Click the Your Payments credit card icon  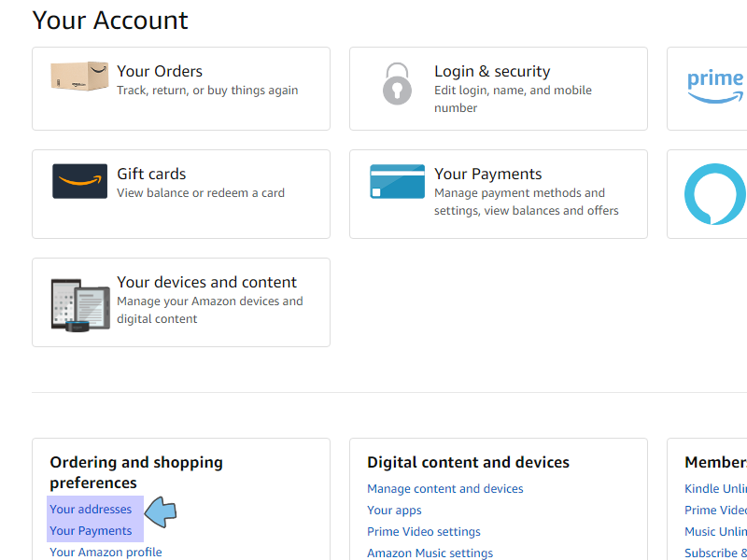(397, 181)
